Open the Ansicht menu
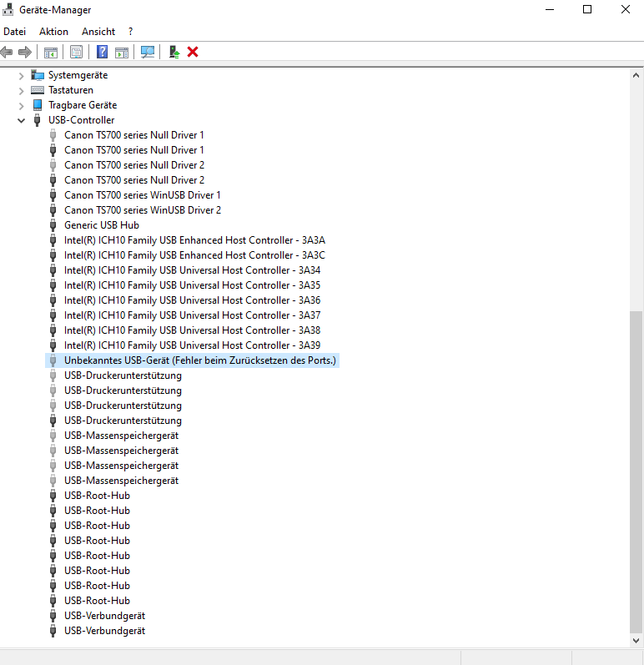644x665 pixels. [x=98, y=32]
